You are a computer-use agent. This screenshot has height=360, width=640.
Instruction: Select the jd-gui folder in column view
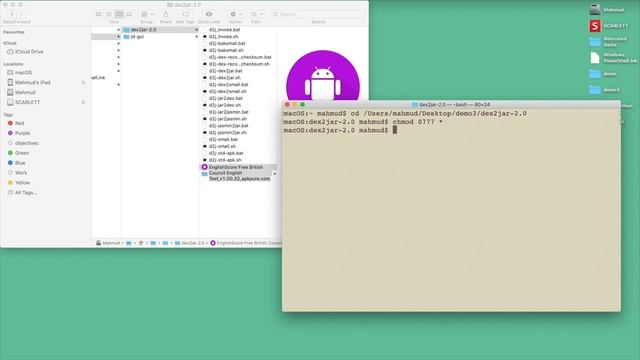click(137, 37)
